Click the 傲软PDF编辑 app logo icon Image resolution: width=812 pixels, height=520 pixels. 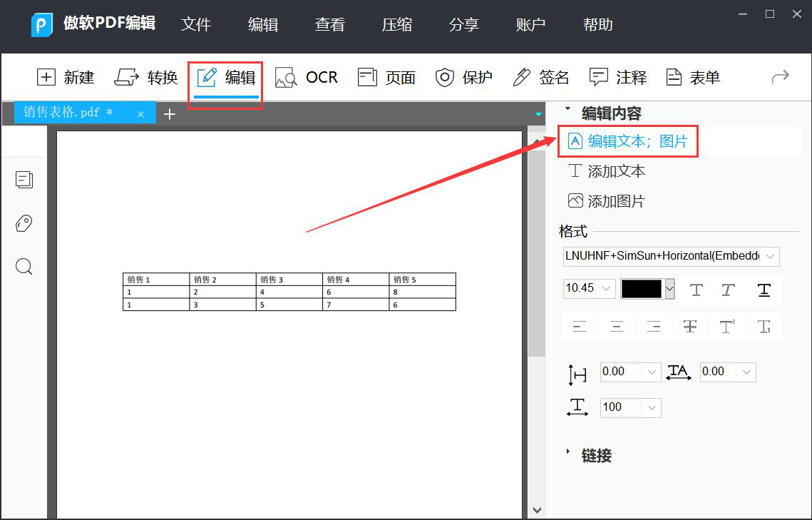(x=42, y=24)
